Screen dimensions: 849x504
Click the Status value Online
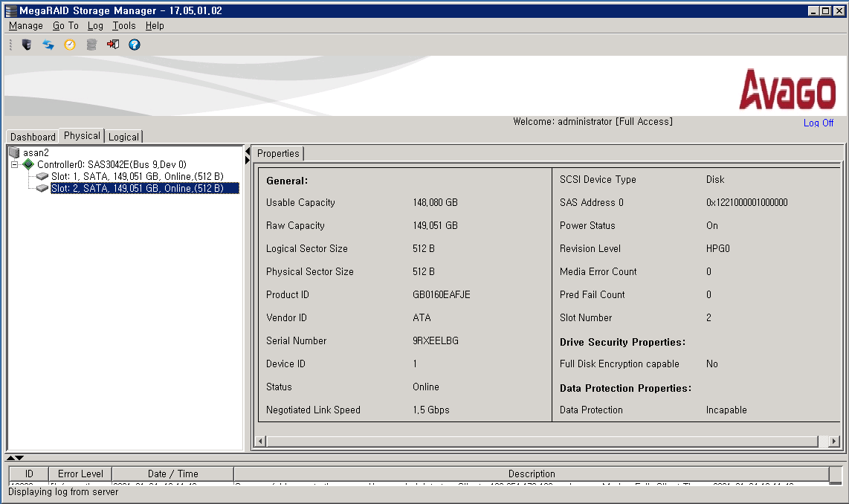425,387
